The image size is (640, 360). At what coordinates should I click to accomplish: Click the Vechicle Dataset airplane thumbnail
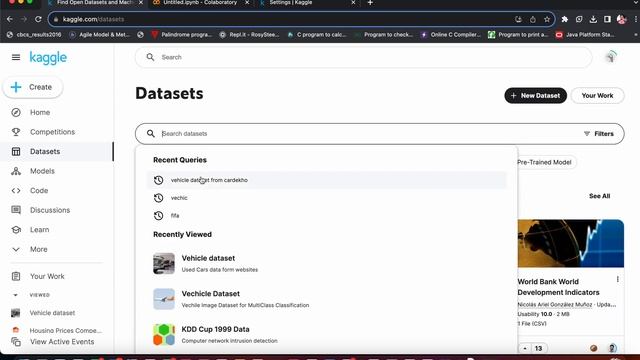coord(164,299)
